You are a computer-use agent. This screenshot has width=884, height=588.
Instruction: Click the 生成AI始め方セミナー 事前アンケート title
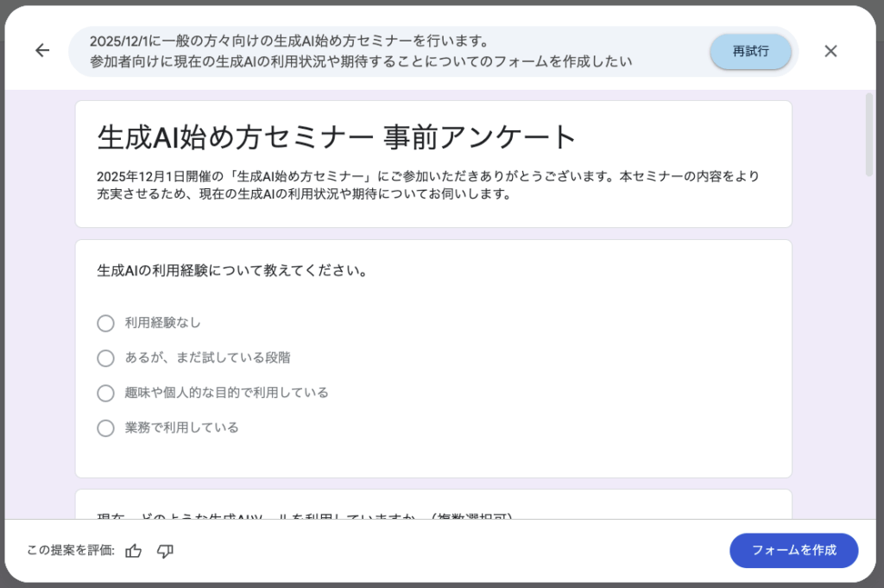click(x=337, y=136)
